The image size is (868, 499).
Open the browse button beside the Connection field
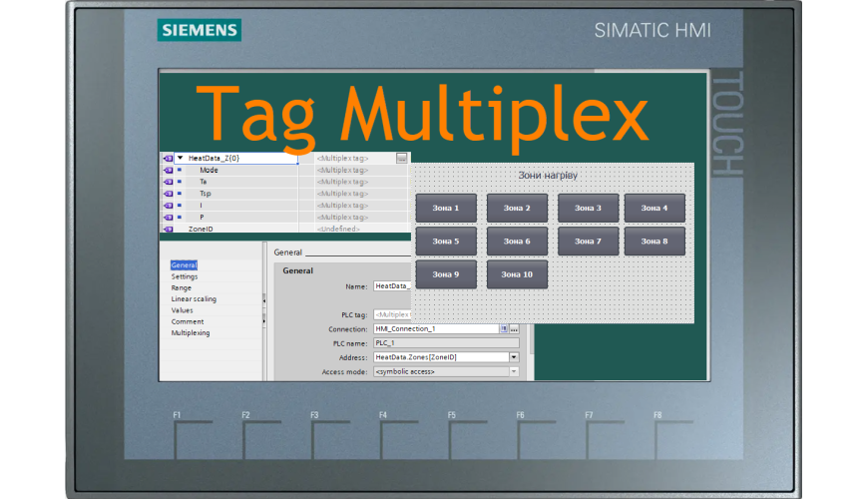point(514,329)
